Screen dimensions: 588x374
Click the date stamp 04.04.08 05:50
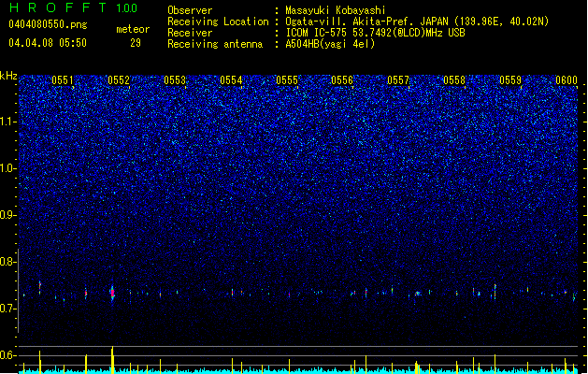click(48, 43)
